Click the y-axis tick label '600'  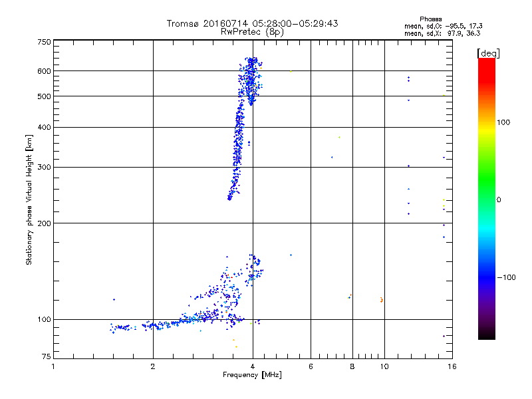click(44, 71)
